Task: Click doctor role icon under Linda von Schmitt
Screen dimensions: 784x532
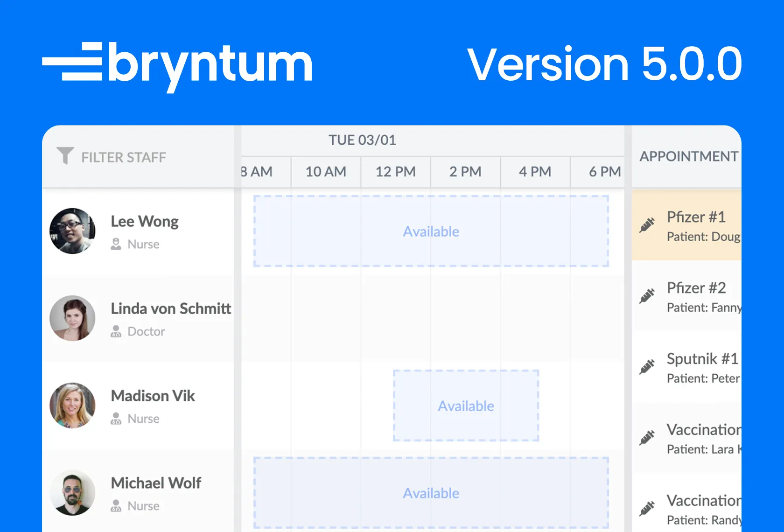Action: 116,331
